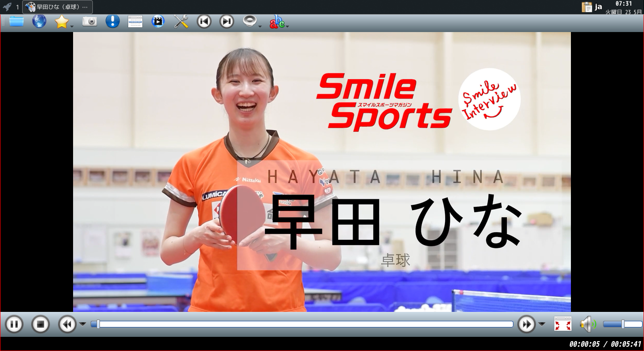644x351 pixels.
Task: Open the forward options dropdown arrow
Action: (542, 324)
